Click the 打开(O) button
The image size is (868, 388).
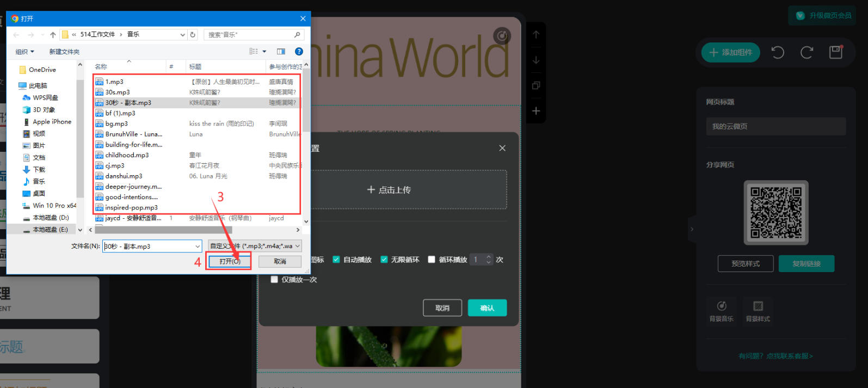click(x=229, y=262)
